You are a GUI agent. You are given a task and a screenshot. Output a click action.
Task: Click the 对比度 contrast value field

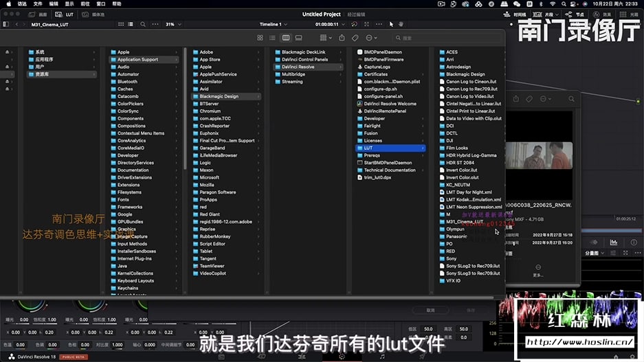coord(117,345)
